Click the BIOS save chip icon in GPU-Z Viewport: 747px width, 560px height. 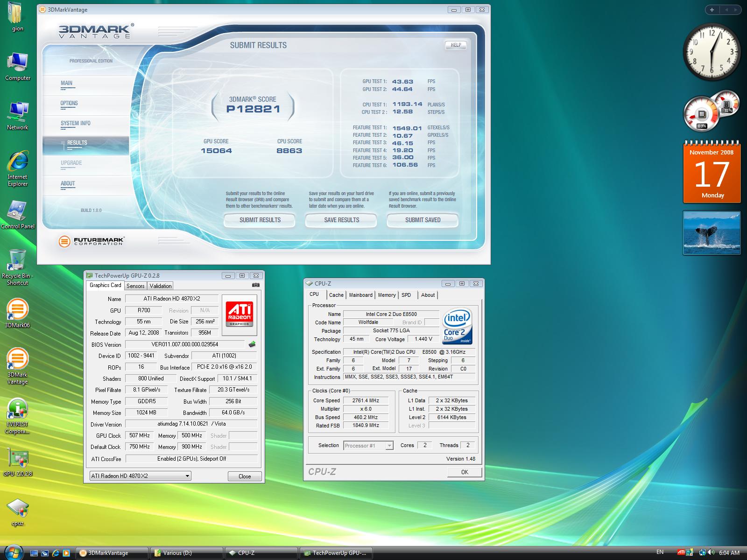[x=252, y=344]
